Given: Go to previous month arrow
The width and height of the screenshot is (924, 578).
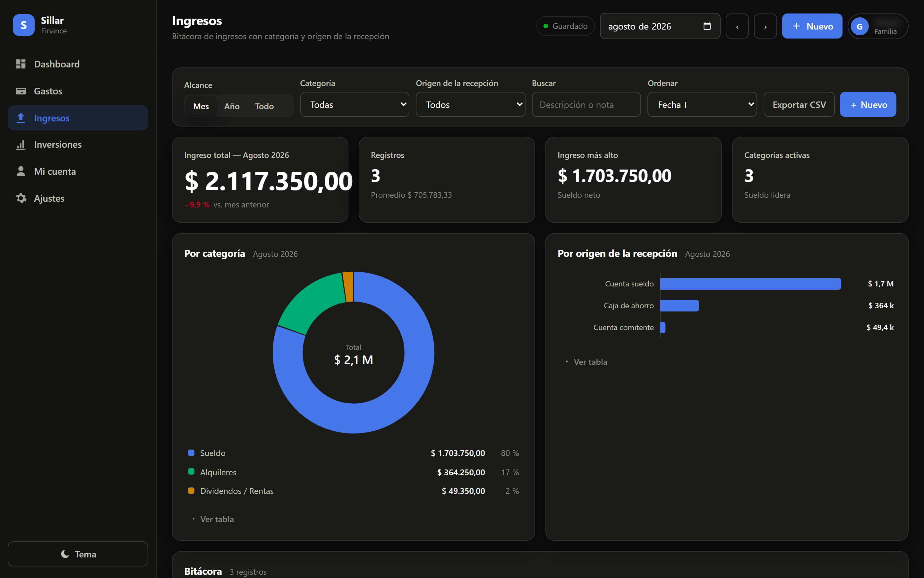Looking at the screenshot, I should 737,26.
